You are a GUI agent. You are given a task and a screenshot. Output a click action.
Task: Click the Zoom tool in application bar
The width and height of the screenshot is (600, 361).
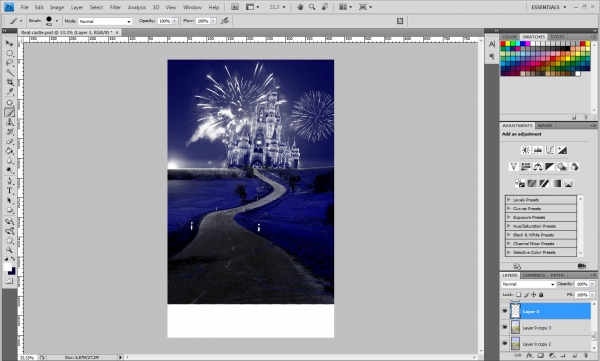[x=312, y=7]
